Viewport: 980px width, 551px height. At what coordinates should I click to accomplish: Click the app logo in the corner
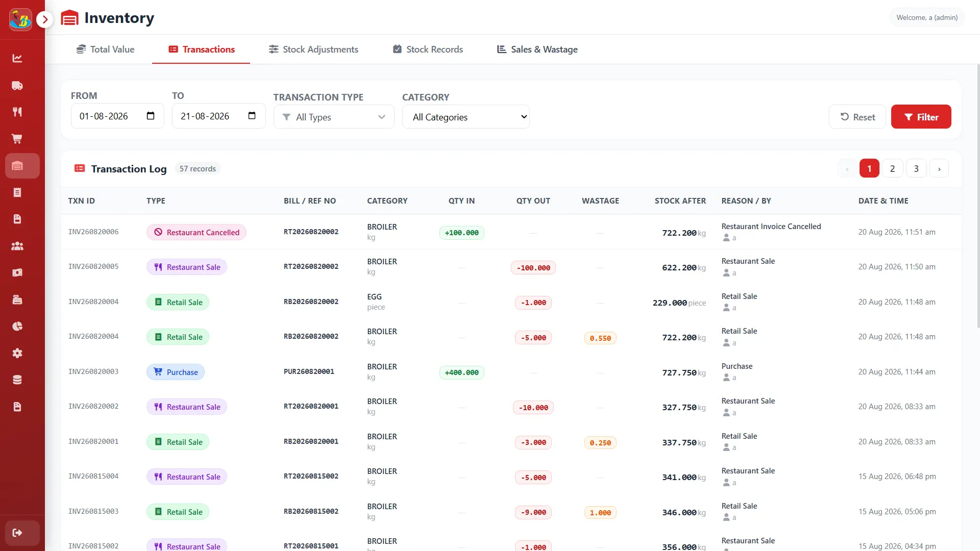[20, 19]
